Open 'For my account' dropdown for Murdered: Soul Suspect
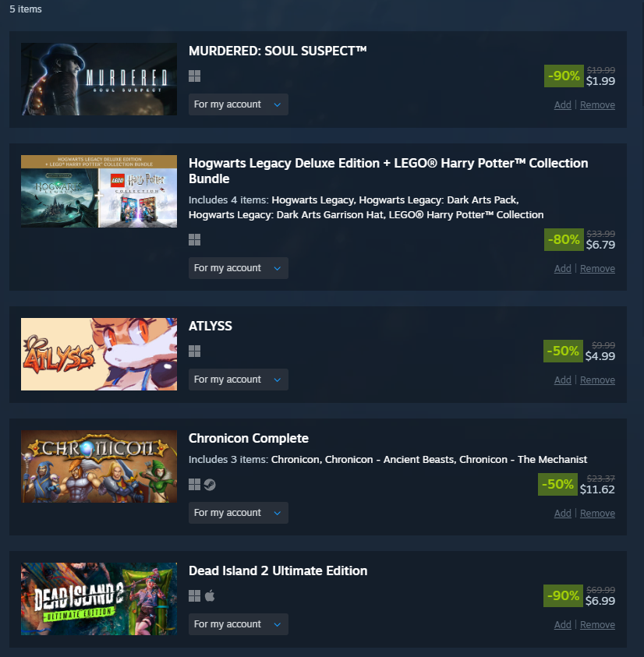Image resolution: width=644 pixels, height=657 pixels. pyautogui.click(x=238, y=104)
